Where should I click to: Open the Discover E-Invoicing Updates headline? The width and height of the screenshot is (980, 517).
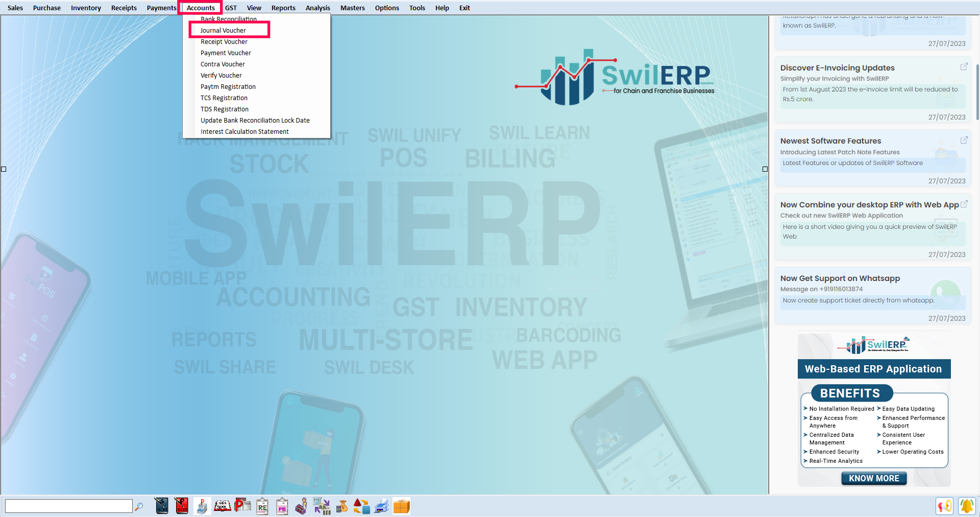click(x=837, y=67)
